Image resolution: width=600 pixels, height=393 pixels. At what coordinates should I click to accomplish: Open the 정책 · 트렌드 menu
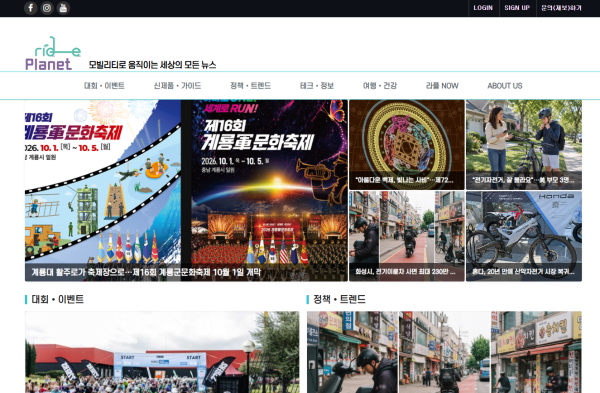(250, 86)
